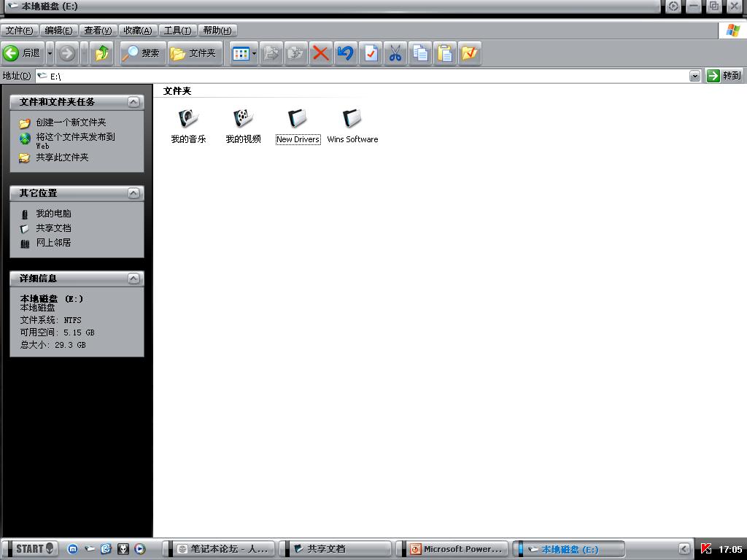This screenshot has height=560, width=747.
Task: Go up one folder level
Action: [x=101, y=52]
